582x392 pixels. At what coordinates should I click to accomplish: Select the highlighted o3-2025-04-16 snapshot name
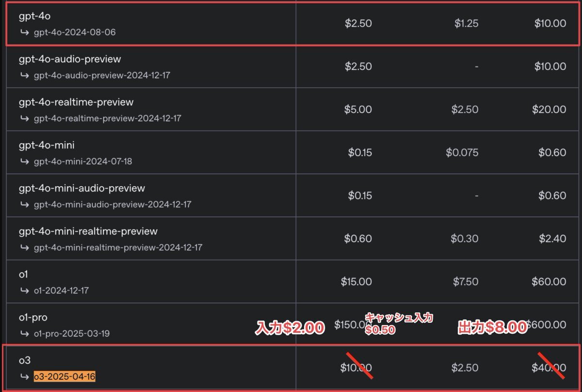coord(65,377)
